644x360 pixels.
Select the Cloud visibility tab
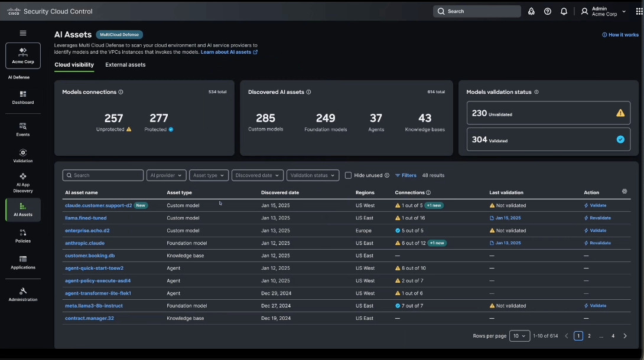point(74,65)
